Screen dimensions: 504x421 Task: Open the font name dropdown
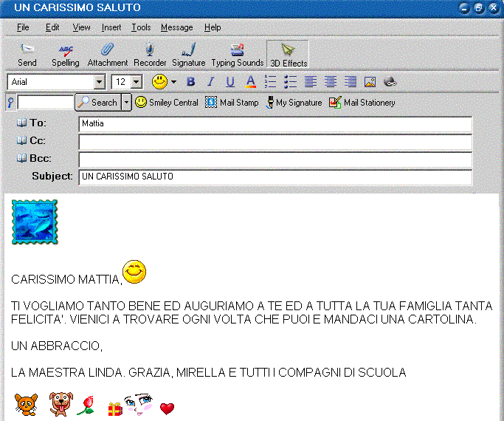point(100,82)
